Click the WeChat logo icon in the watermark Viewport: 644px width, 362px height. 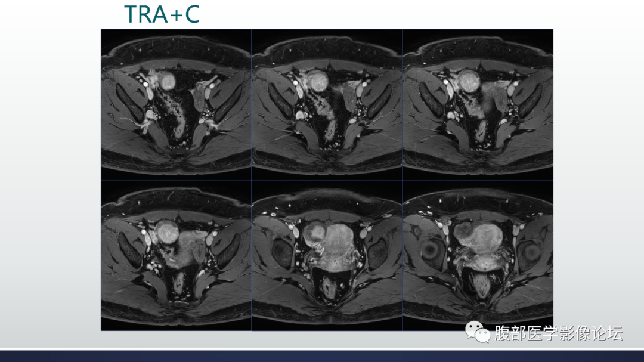coord(478,332)
